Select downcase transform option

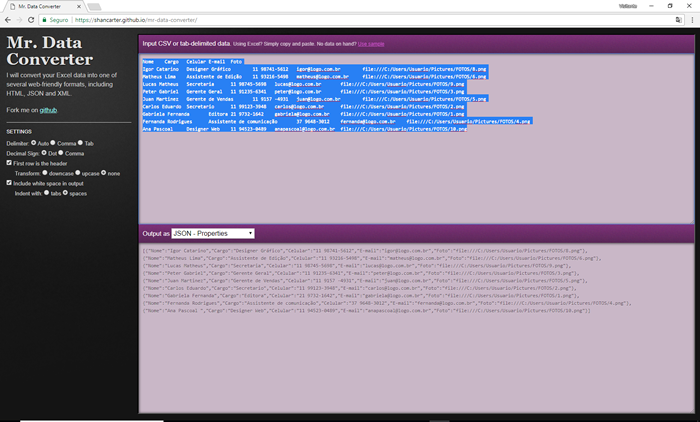click(x=45, y=173)
